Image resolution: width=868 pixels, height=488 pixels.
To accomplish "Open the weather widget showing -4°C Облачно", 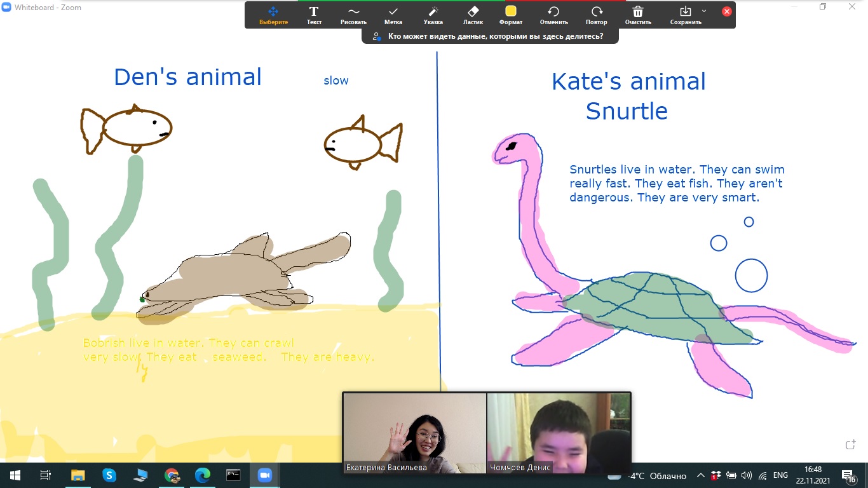I will pos(647,475).
